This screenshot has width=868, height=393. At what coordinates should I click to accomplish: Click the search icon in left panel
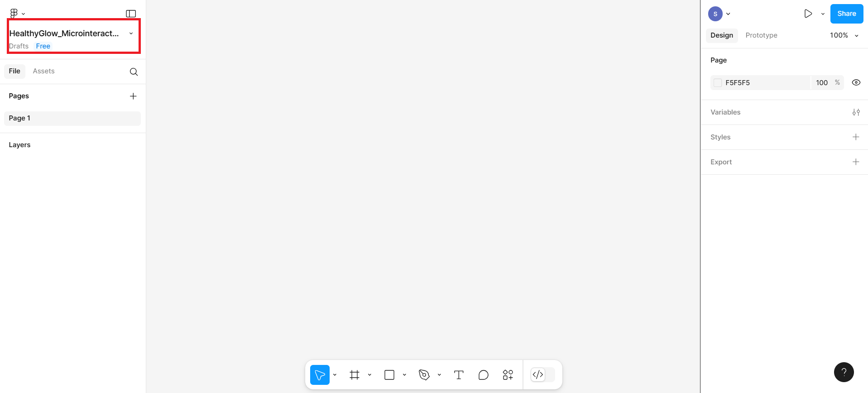[134, 72]
